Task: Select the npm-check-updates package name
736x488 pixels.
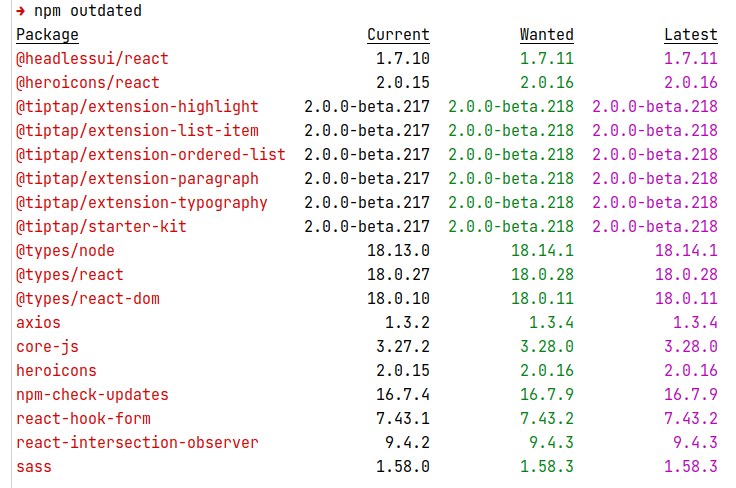Action: pyautogui.click(x=92, y=395)
